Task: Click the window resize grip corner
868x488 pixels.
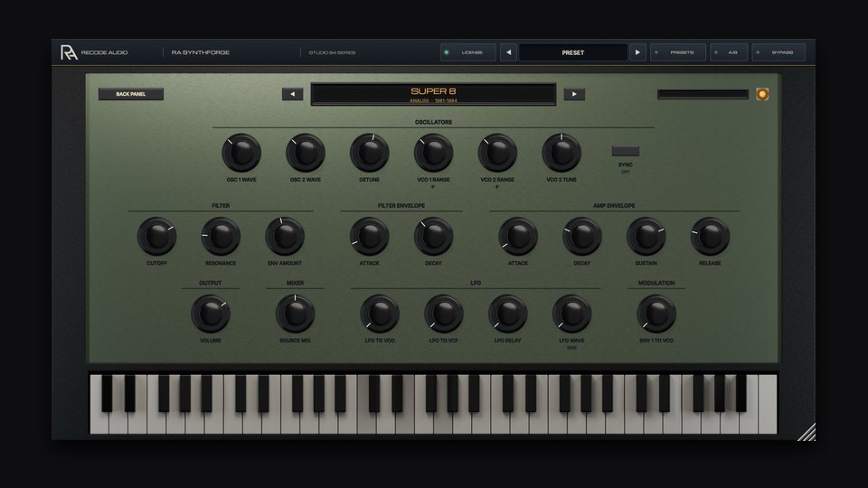Action: (x=807, y=432)
